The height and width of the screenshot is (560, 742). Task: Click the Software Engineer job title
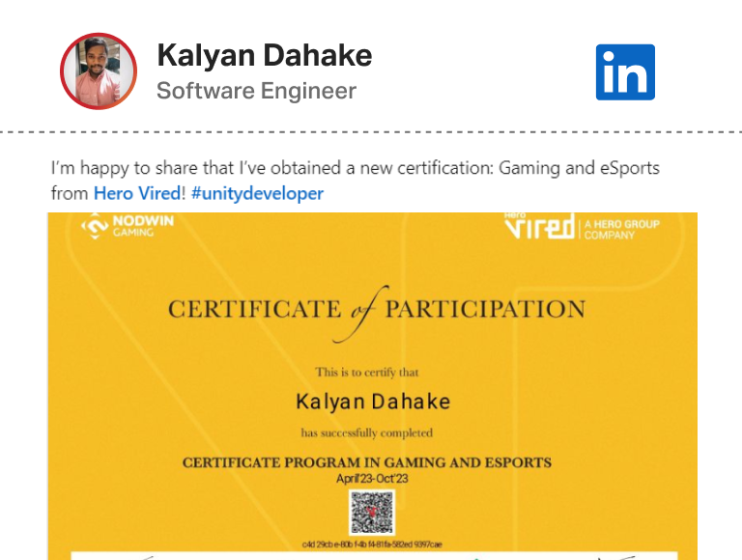pos(256,91)
